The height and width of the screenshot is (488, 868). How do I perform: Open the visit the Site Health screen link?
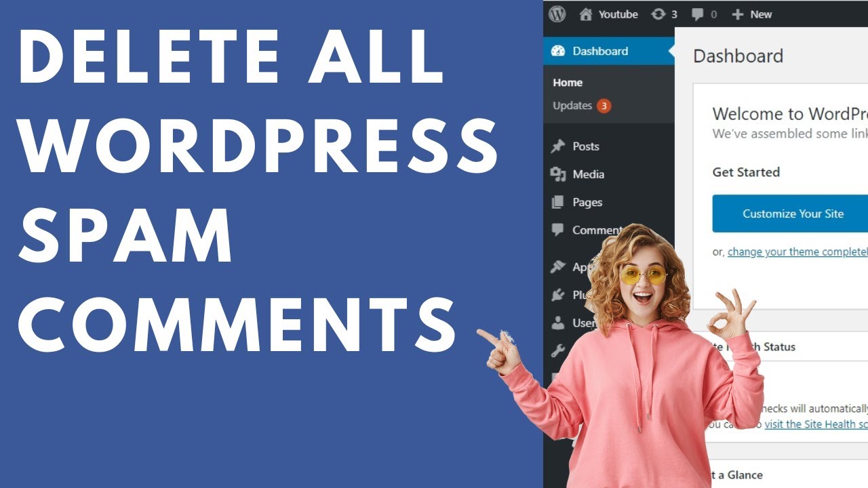coord(816,424)
